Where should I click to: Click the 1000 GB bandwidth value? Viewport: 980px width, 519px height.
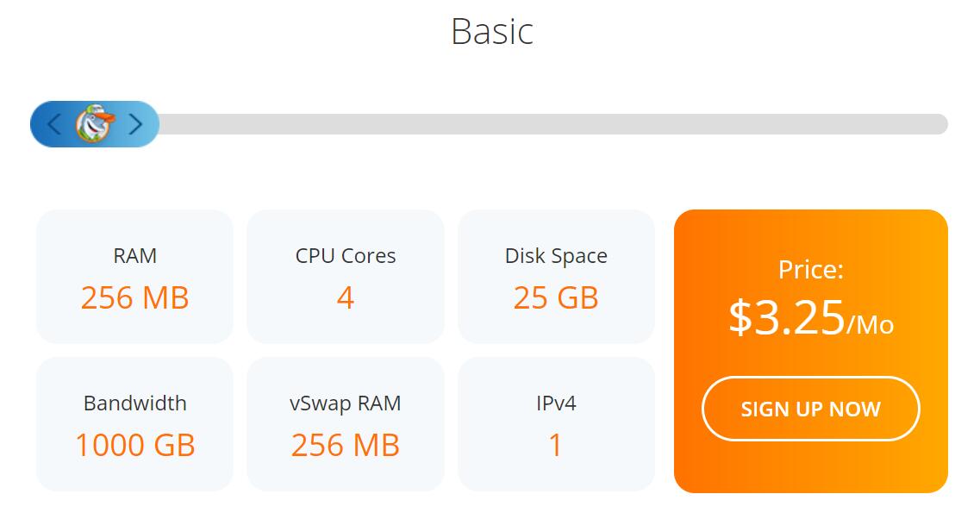(x=135, y=445)
